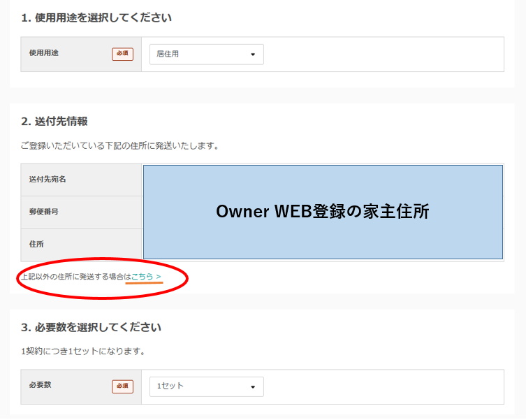Select the 住所 row label
The width and height of the screenshot is (526, 420).
(x=37, y=244)
